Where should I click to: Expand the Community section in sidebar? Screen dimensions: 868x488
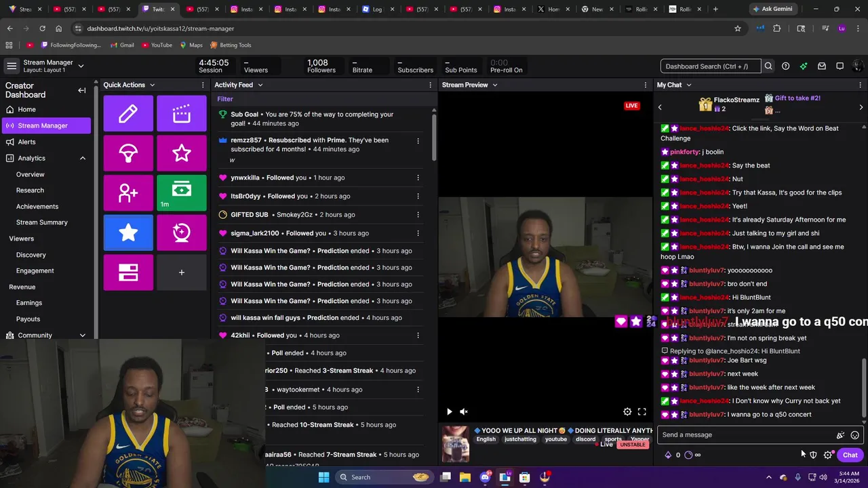click(83, 335)
